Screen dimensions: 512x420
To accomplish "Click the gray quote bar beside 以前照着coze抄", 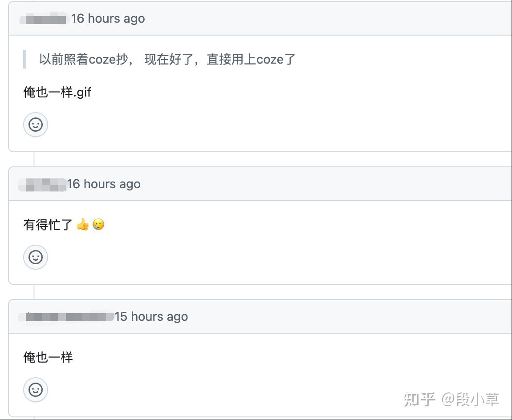I will [x=25, y=59].
